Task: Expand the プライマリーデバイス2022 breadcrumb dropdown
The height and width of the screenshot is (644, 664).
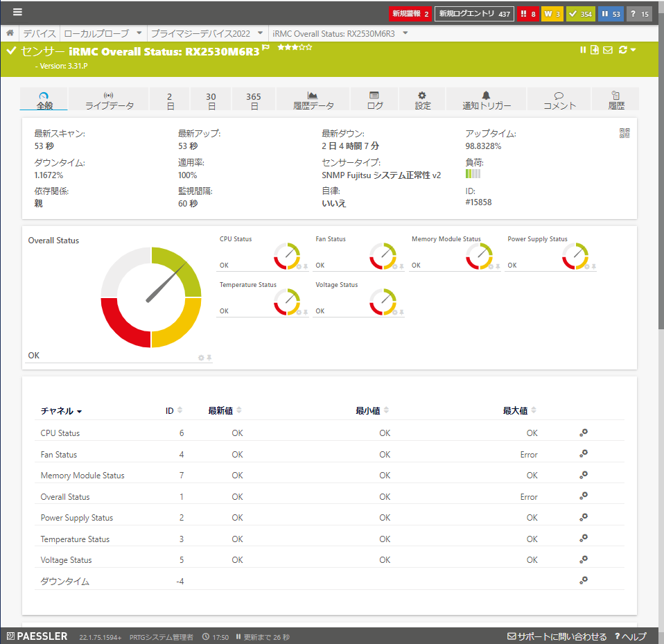Action: tap(260, 33)
